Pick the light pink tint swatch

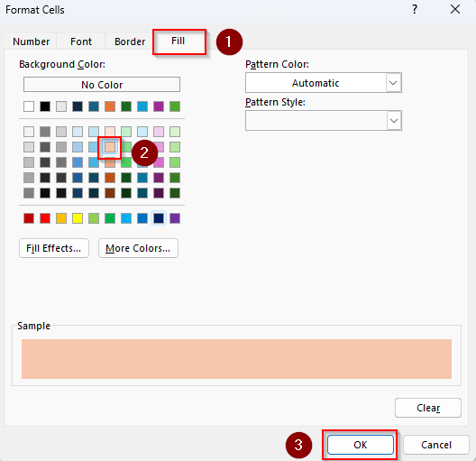(159, 132)
